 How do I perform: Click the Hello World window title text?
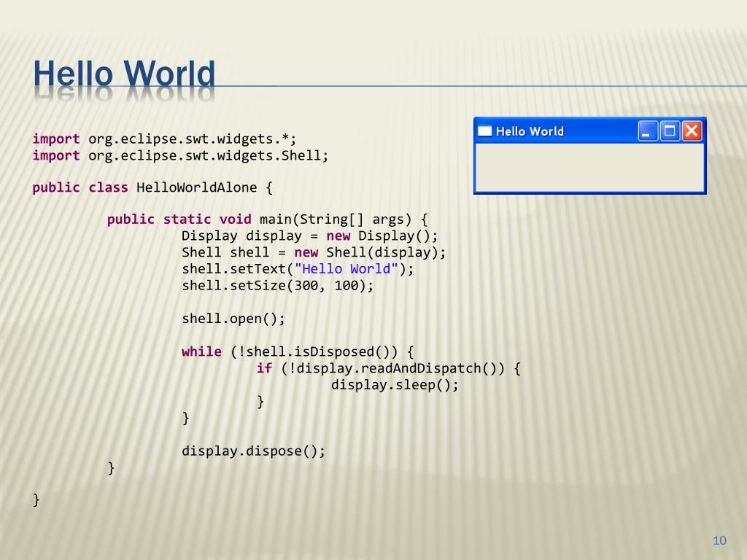click(x=530, y=131)
